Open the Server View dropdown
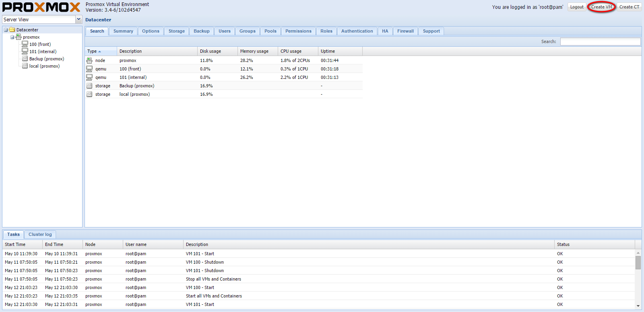The image size is (644, 312). tap(78, 19)
